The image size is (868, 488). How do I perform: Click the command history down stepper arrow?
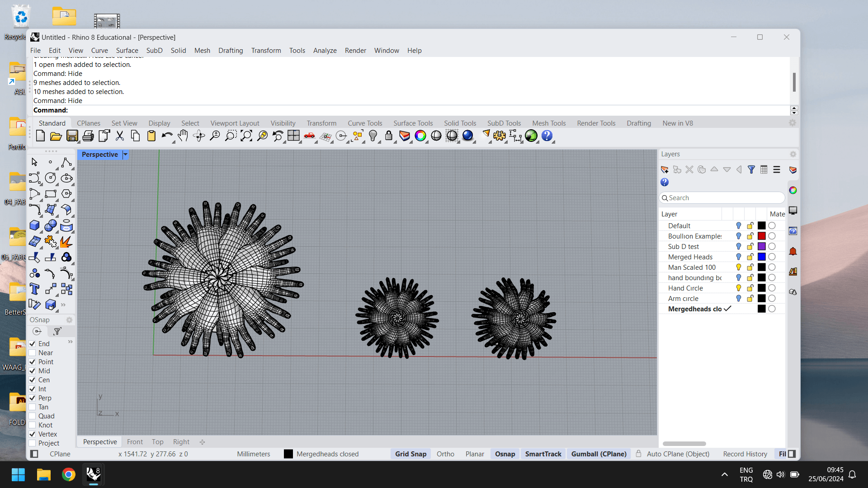(794, 113)
